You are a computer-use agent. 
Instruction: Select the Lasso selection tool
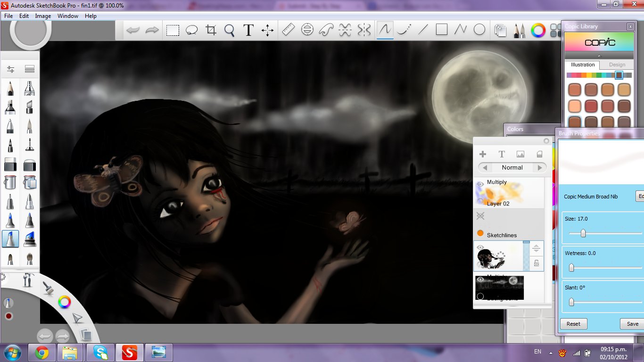tap(191, 30)
